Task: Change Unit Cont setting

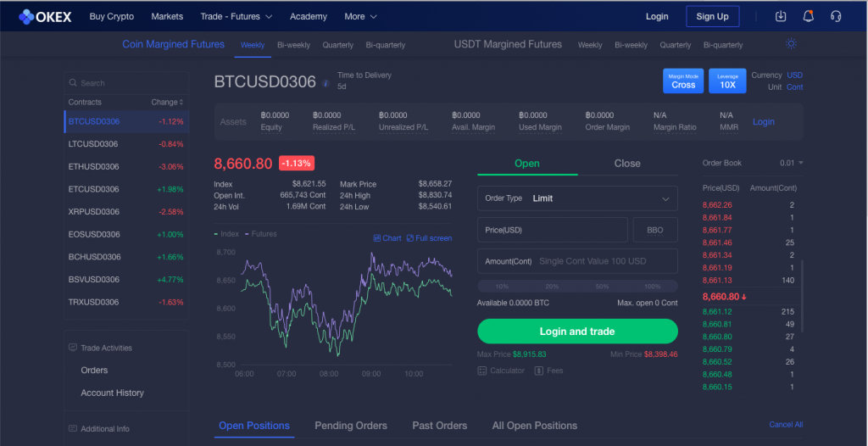Action: click(x=794, y=87)
